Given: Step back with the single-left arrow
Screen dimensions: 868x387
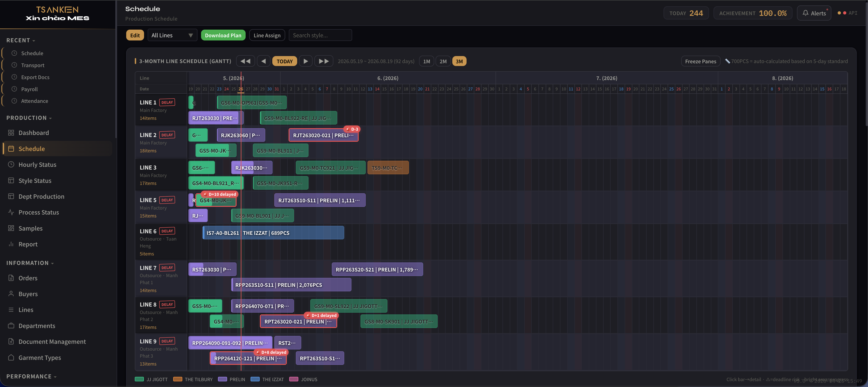Looking at the screenshot, I should (x=263, y=61).
